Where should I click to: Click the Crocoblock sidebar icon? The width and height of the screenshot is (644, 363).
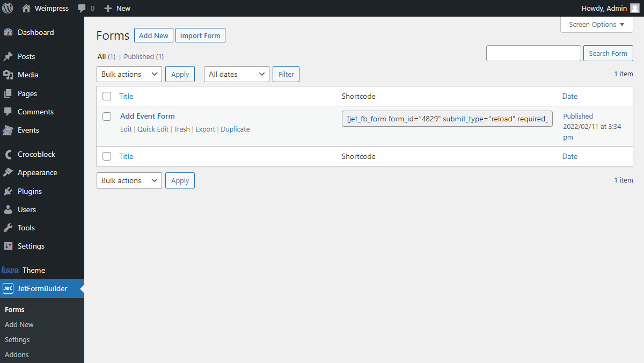9,154
